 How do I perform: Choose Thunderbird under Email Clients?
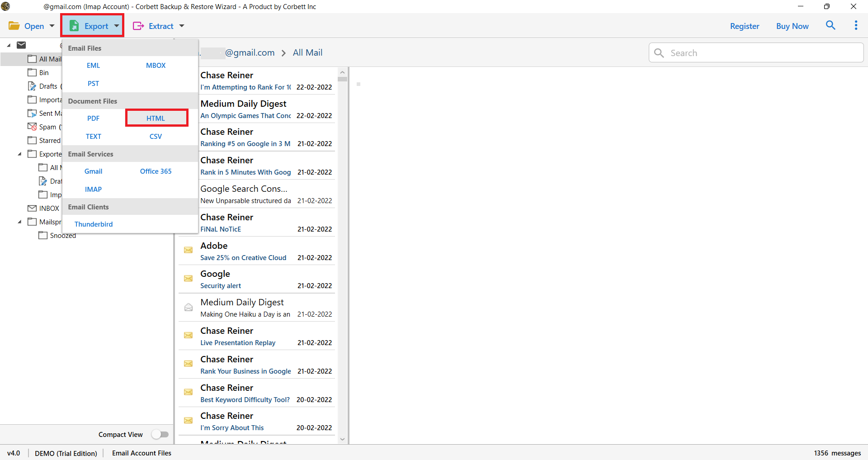(94, 224)
